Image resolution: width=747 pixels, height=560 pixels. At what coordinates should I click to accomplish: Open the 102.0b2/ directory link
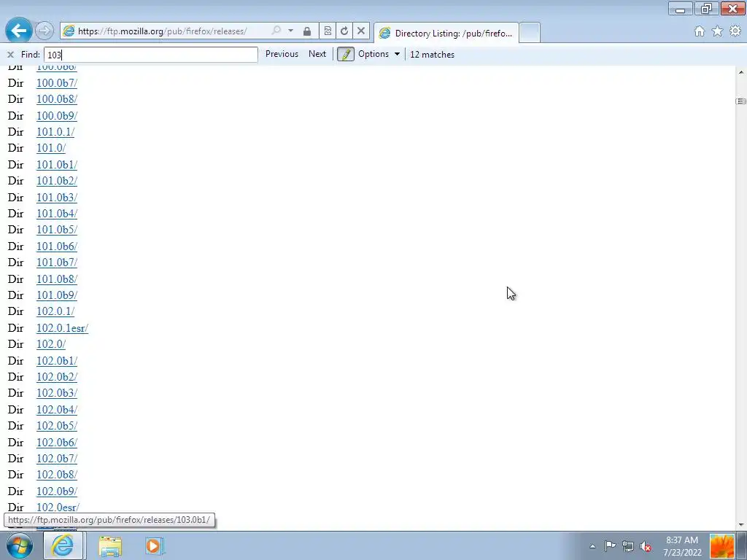57,377
